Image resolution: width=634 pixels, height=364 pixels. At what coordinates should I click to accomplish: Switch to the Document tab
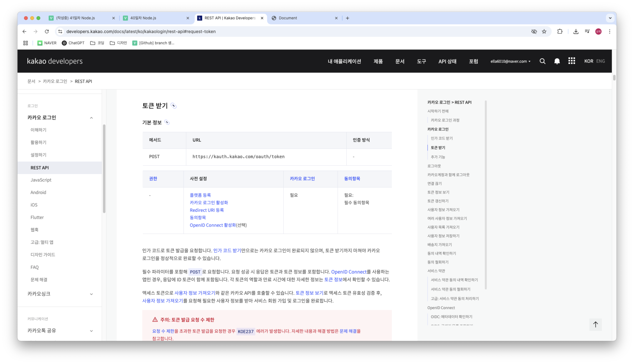point(305,18)
